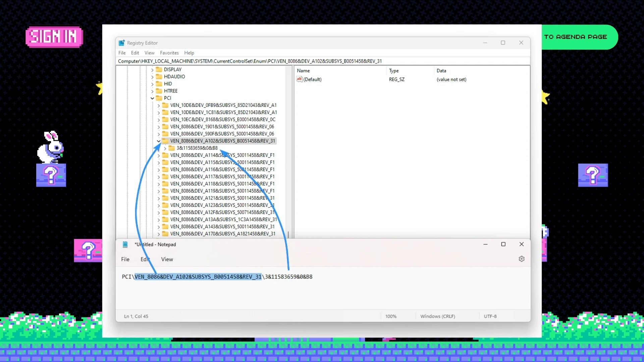Expand the HID key
The height and width of the screenshot is (362, 644).
[x=152, y=84]
